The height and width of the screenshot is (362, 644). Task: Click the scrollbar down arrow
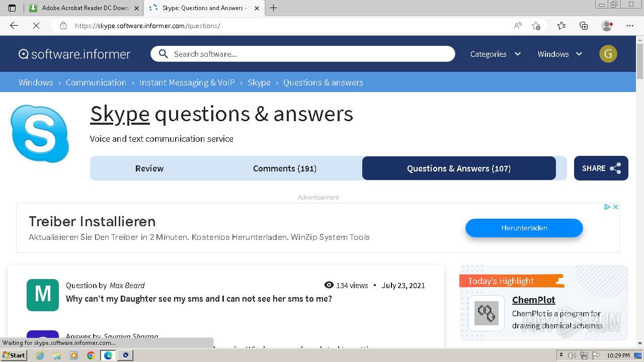pyautogui.click(x=640, y=343)
